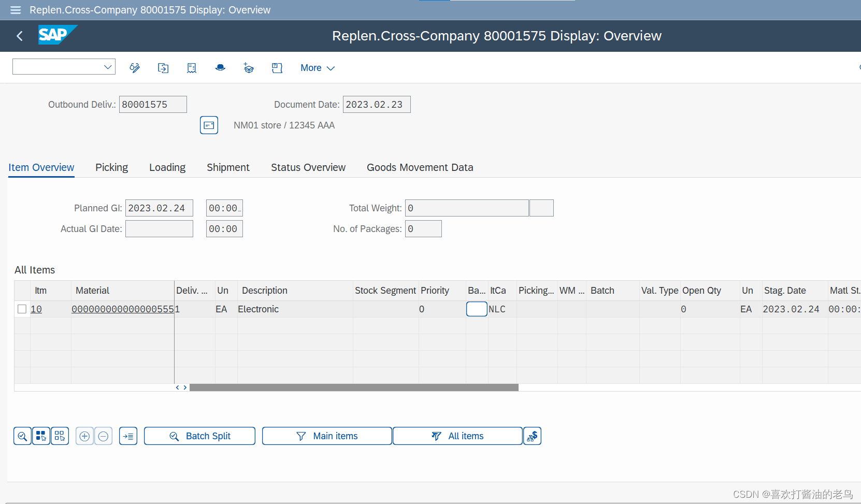Click the Stock Segment column header
This screenshot has height=504, width=861.
coord(385,291)
